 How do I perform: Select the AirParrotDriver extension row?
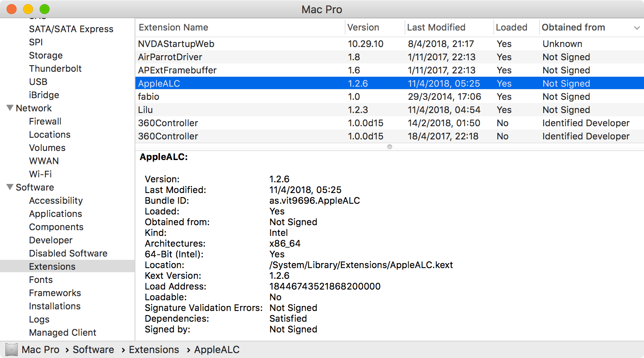click(x=390, y=57)
